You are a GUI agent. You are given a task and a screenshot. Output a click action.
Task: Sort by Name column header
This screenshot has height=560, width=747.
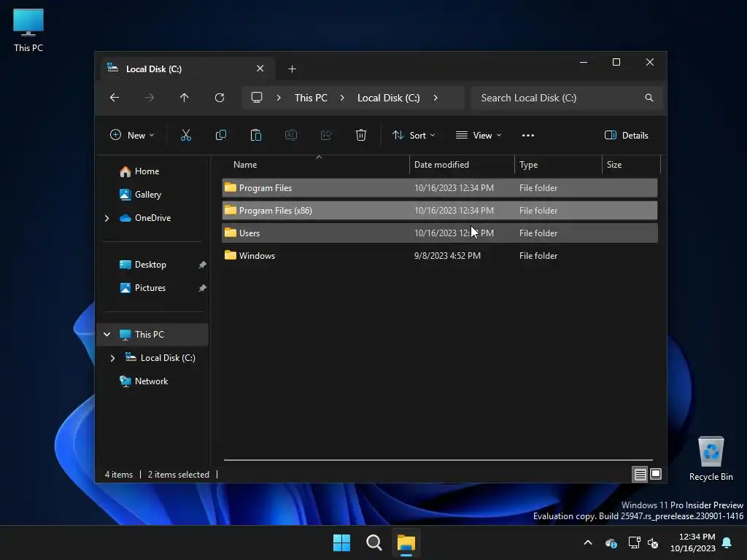coord(315,165)
